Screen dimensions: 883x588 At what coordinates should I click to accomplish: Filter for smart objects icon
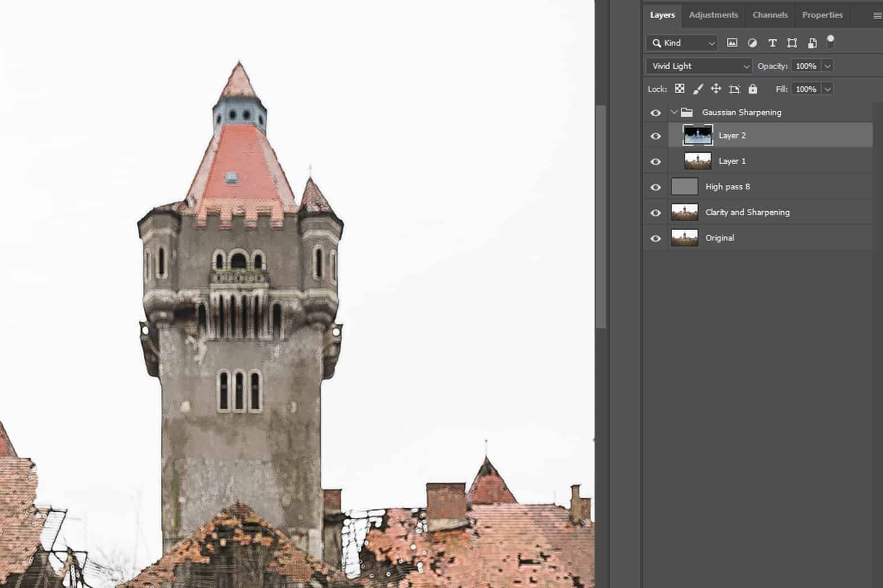[x=812, y=43]
